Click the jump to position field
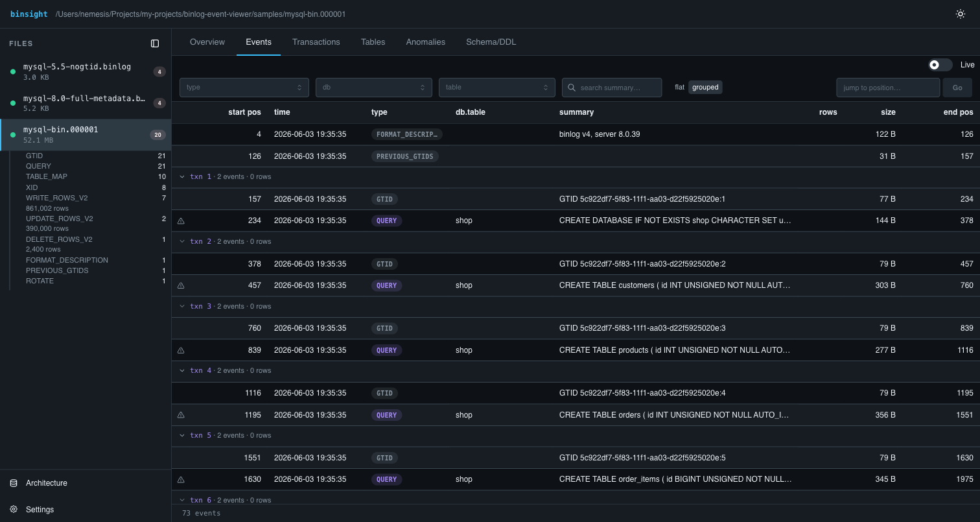Viewport: 980px width, 522px height. 888,88
